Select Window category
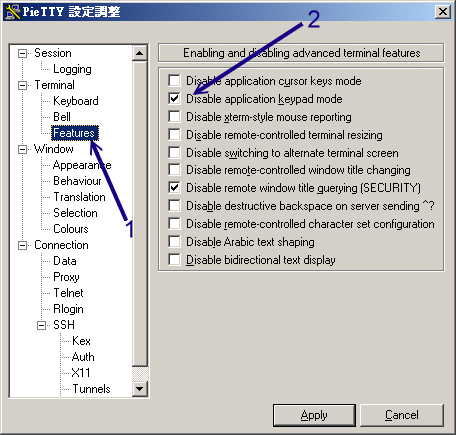Screen dimensions: 456x435 coord(54,149)
